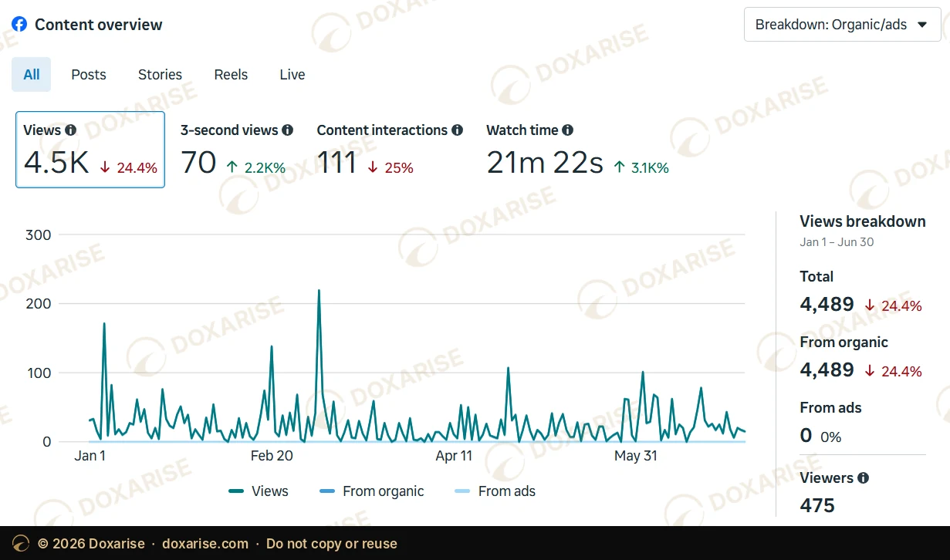This screenshot has width=950, height=560.
Task: Toggle the Views legend item
Action: tap(259, 491)
